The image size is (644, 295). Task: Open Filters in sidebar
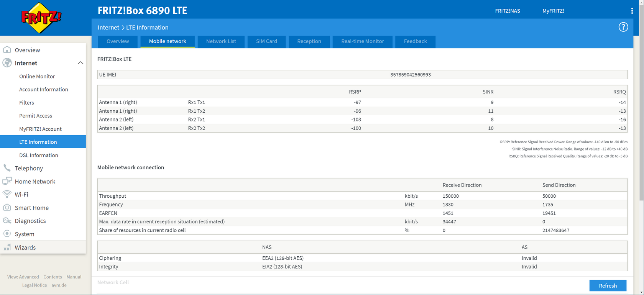(26, 103)
